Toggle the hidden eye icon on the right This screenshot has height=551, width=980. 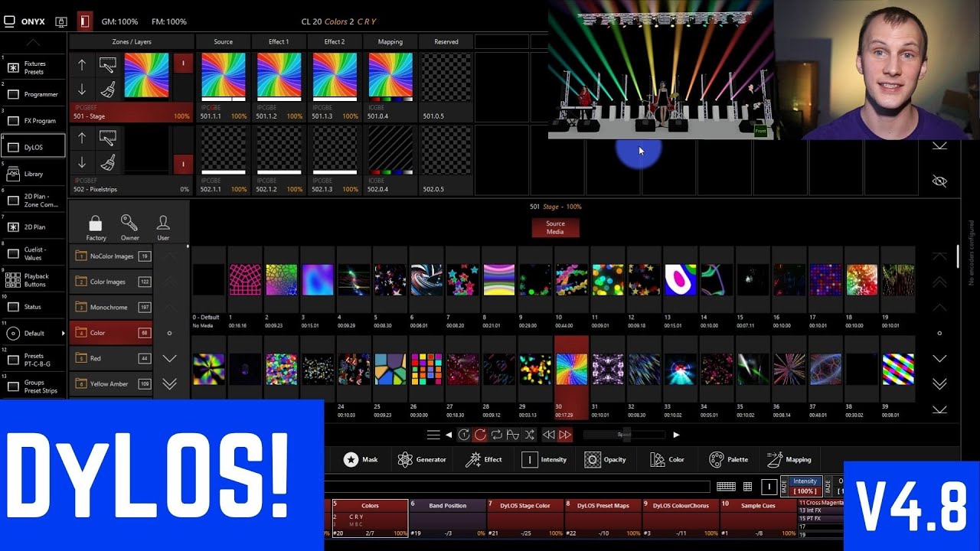point(939,181)
